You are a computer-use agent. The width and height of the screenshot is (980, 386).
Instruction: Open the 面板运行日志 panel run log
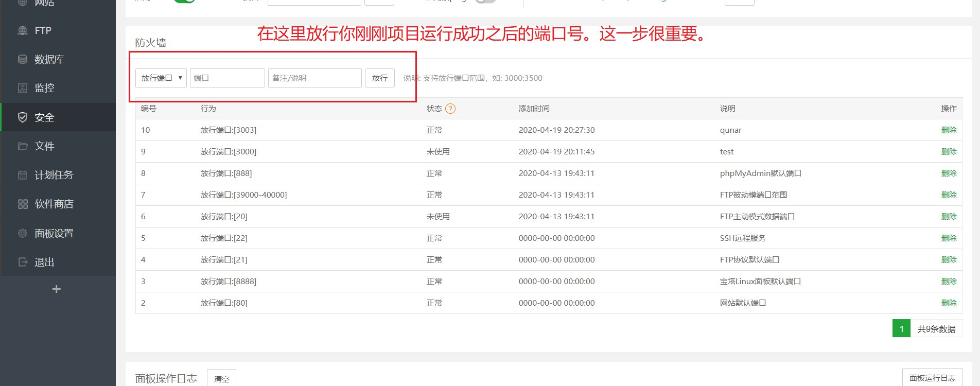[x=932, y=377]
